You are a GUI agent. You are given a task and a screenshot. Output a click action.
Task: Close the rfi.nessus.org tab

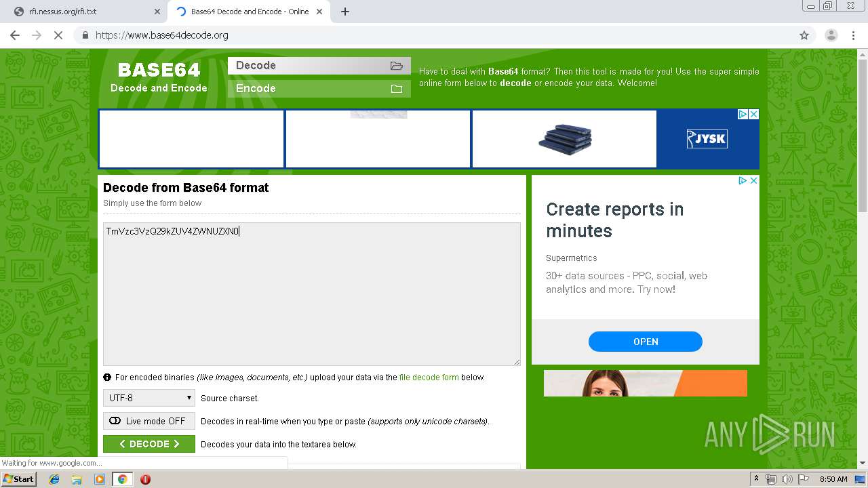coord(157,12)
